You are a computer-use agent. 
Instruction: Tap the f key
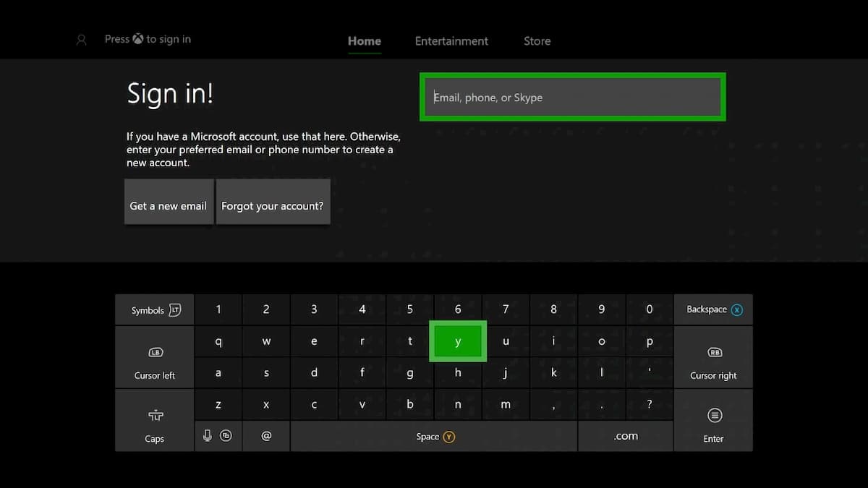point(362,373)
